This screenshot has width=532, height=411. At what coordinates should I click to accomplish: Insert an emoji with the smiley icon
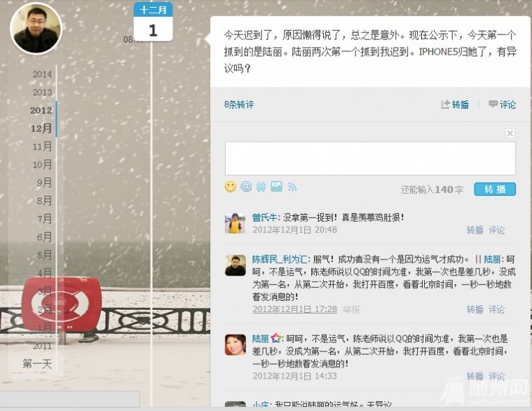[231, 187]
